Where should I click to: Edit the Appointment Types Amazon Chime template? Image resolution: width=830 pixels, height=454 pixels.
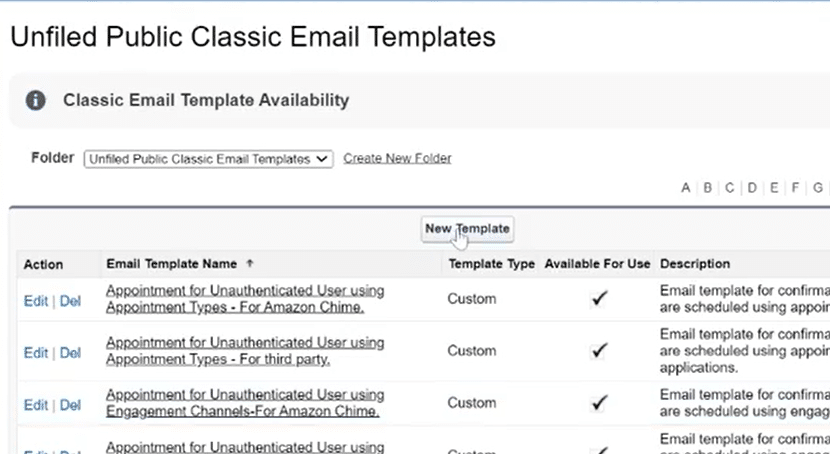pyautogui.click(x=35, y=300)
